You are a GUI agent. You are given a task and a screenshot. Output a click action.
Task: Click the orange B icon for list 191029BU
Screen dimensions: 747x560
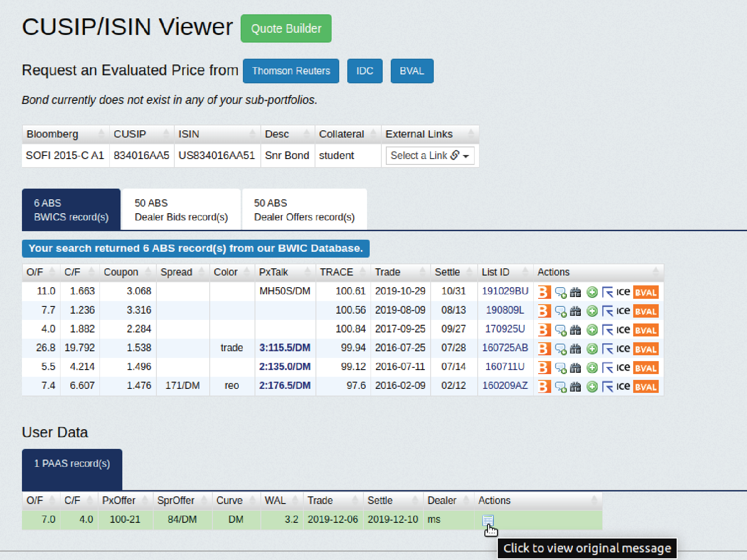(544, 292)
